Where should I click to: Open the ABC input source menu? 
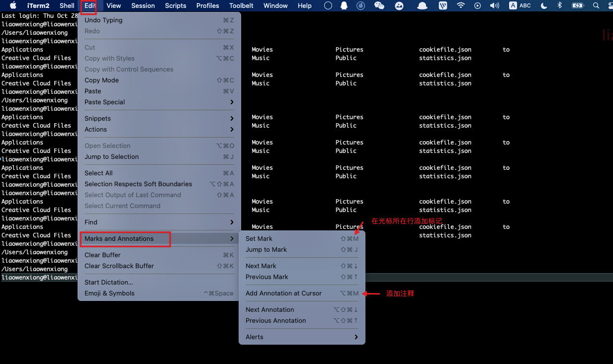tap(520, 5)
